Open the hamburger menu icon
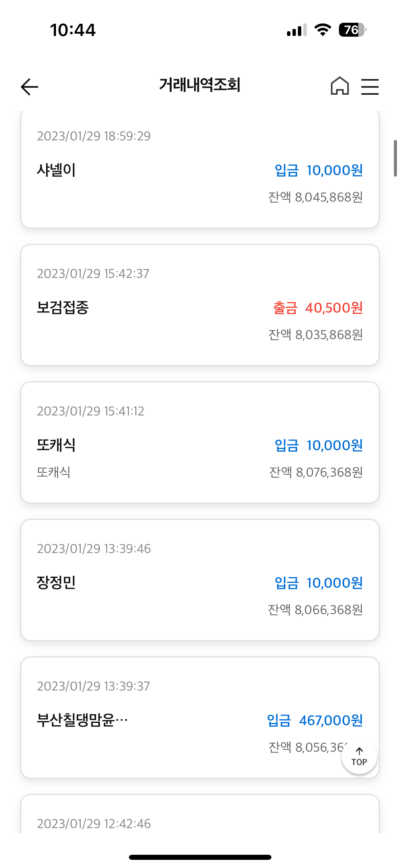Image resolution: width=400 pixels, height=868 pixels. pyautogui.click(x=370, y=86)
